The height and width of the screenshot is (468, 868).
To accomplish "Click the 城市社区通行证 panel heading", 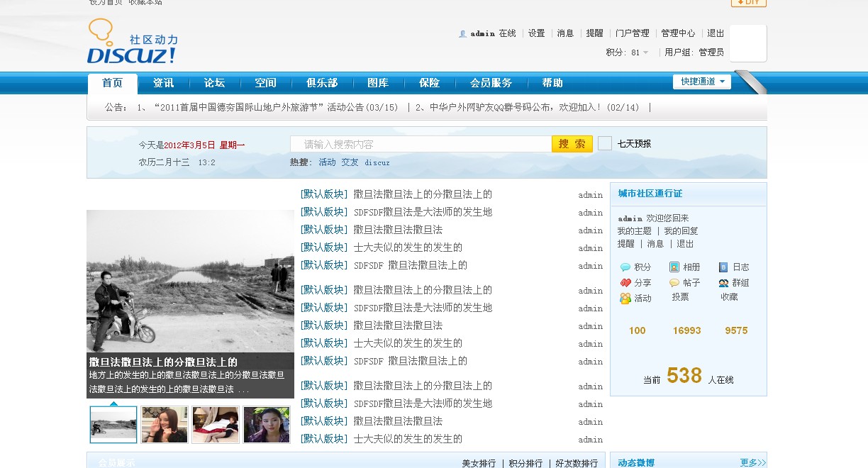I will pyautogui.click(x=650, y=194).
